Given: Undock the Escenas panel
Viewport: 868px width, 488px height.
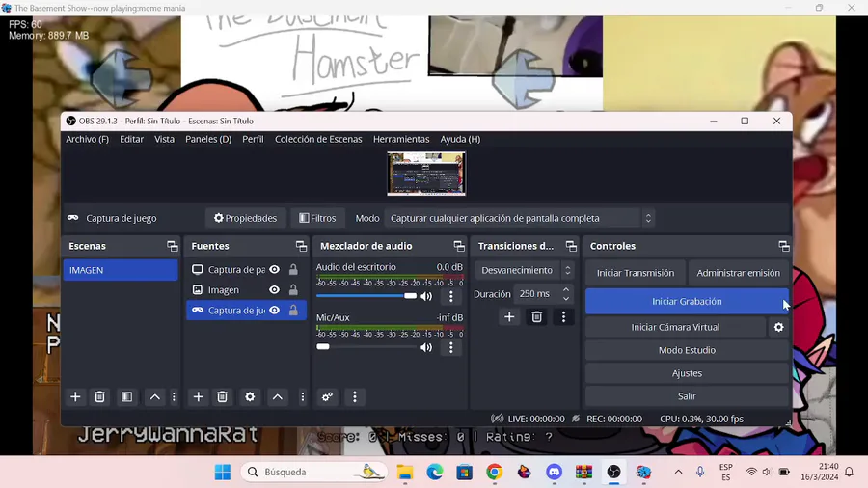Looking at the screenshot, I should tap(173, 246).
